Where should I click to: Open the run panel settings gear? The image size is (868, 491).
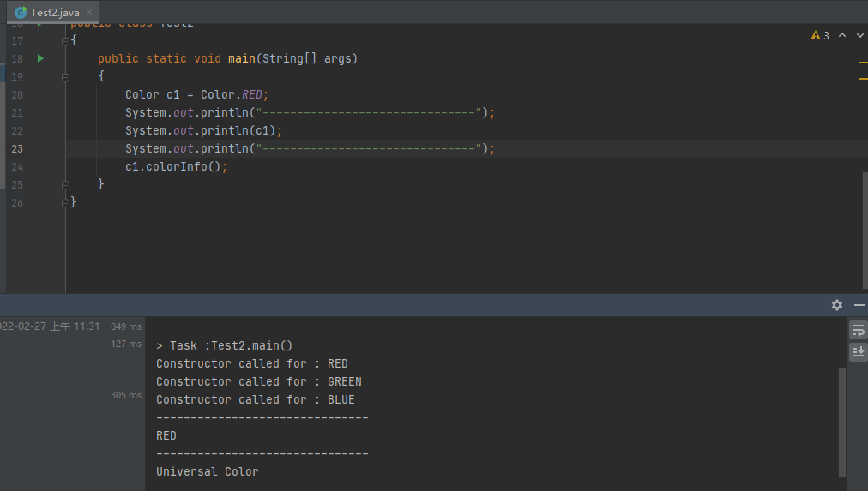click(837, 305)
